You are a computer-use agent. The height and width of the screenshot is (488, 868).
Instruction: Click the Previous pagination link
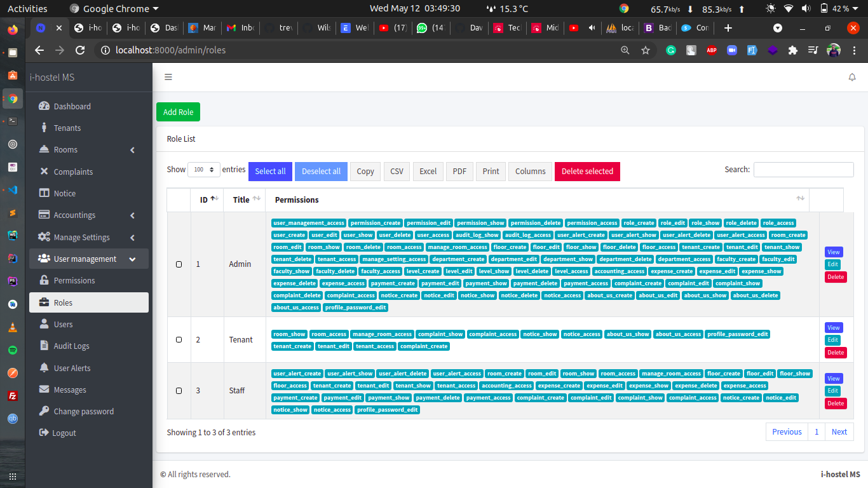point(787,431)
